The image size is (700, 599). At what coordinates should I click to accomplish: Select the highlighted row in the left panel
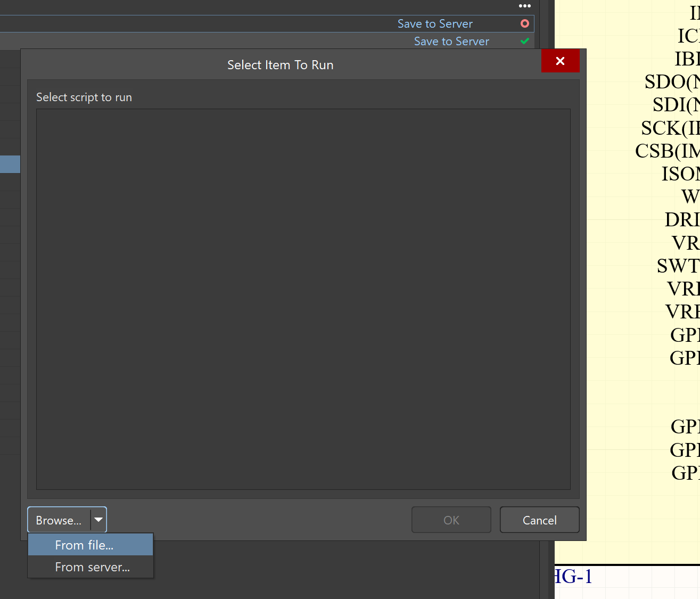pyautogui.click(x=10, y=164)
